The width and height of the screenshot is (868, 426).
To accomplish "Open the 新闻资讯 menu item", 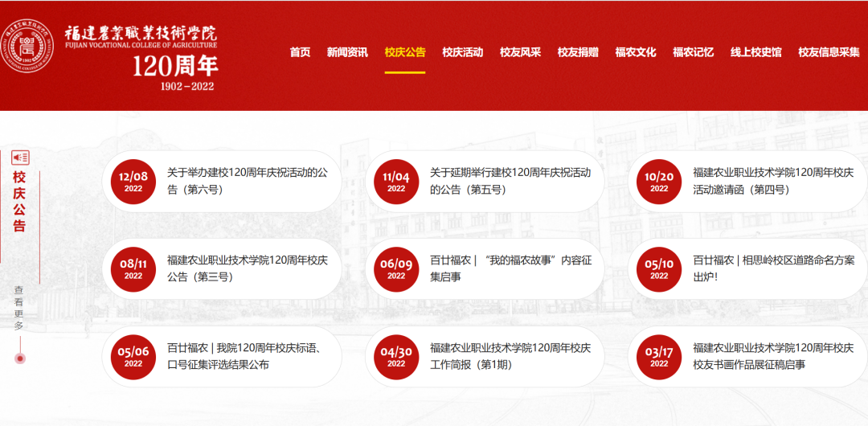I will (x=347, y=52).
